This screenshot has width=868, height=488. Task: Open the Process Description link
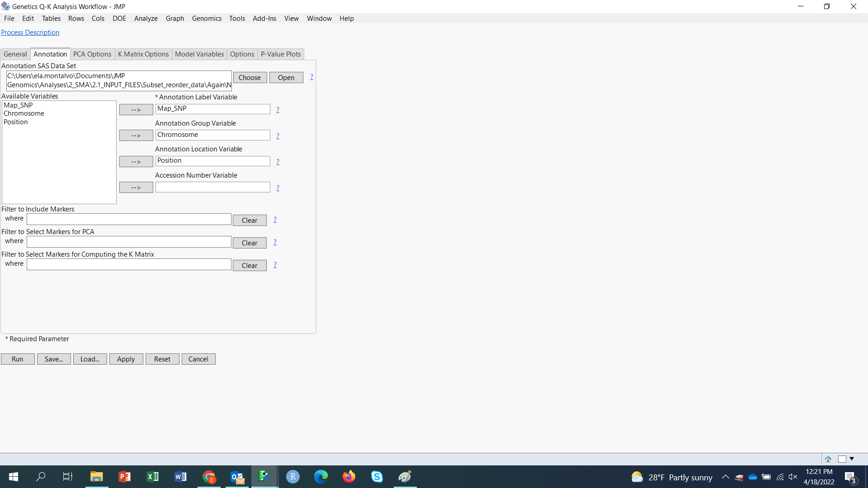(x=30, y=33)
